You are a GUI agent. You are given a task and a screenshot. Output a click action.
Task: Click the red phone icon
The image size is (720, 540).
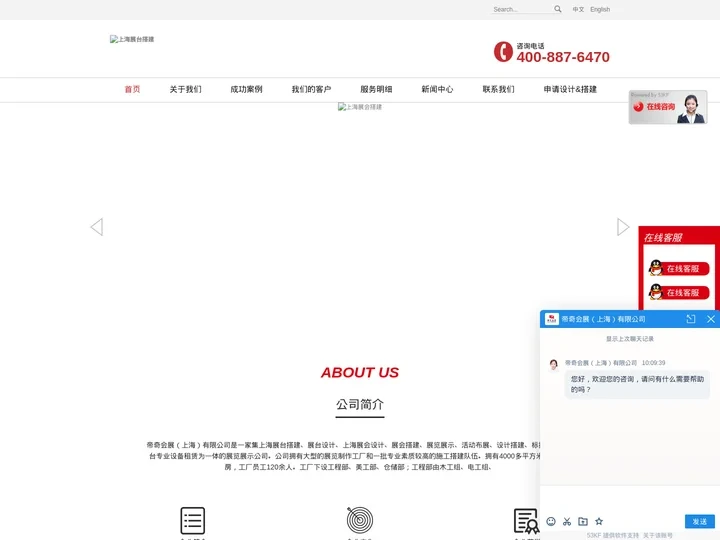(x=503, y=51)
